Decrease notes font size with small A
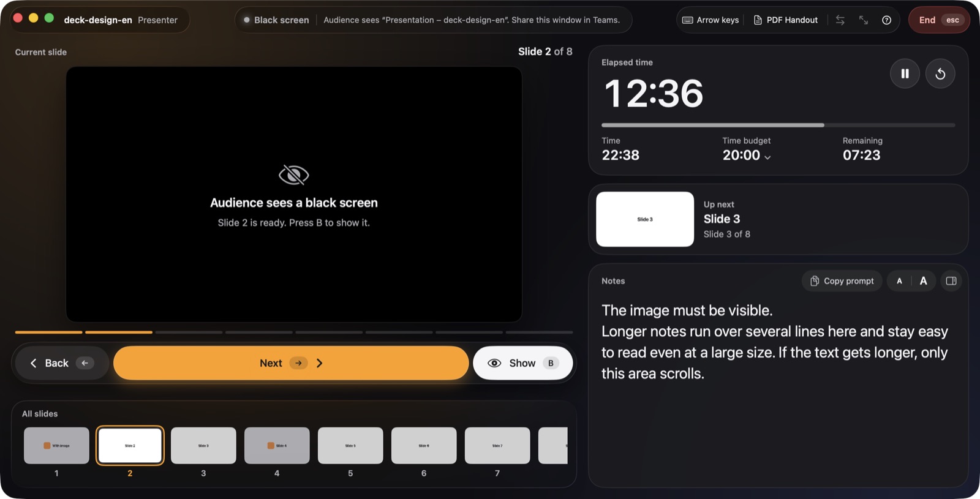Viewport: 980px width, 499px height. click(899, 281)
